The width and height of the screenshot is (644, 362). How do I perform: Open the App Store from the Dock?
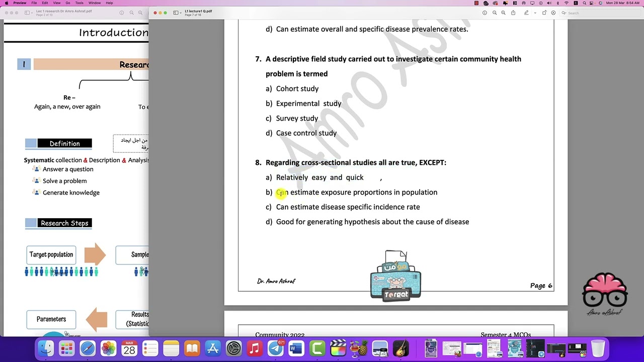213,348
